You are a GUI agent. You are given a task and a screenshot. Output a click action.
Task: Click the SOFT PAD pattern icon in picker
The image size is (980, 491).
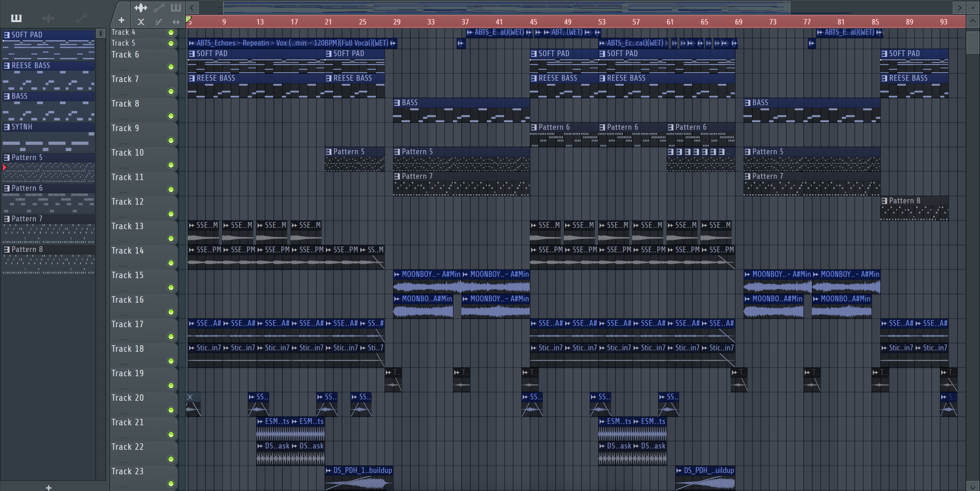point(6,35)
